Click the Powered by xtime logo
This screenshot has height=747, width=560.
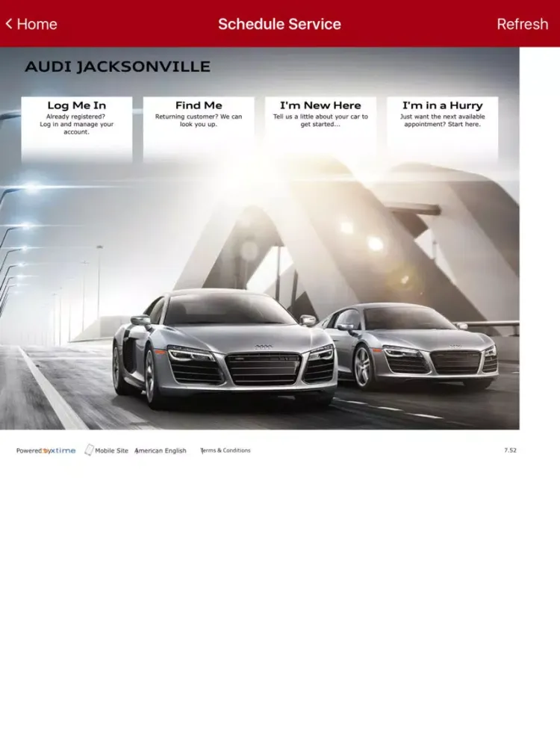[46, 450]
